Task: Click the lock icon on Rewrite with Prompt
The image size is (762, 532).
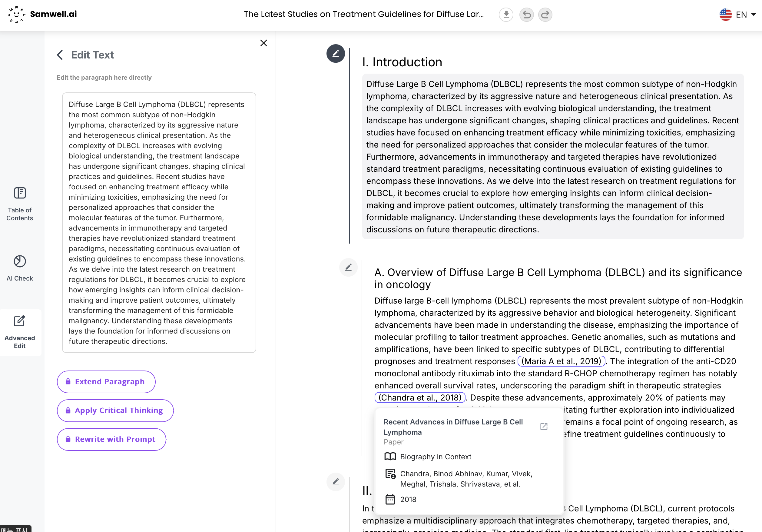Action: click(x=68, y=439)
